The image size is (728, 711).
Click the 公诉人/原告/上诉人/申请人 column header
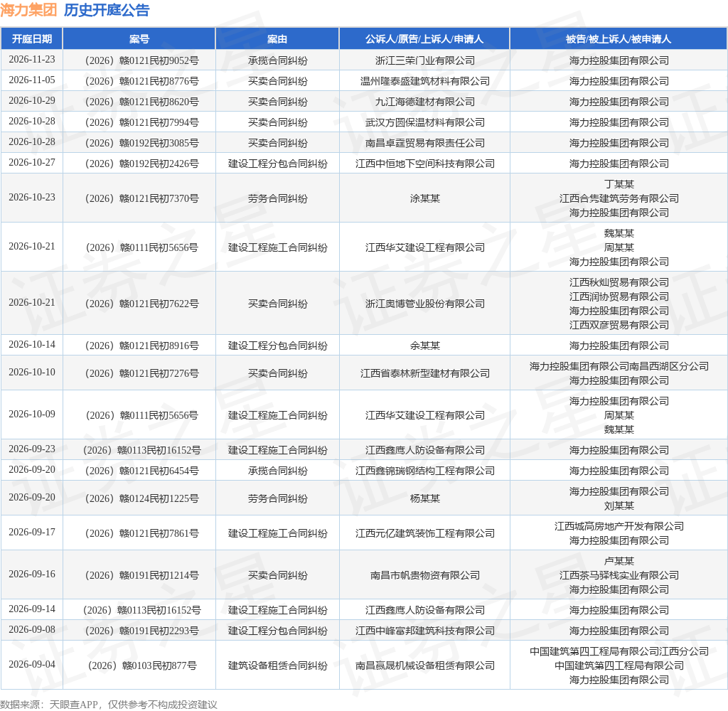coord(424,39)
